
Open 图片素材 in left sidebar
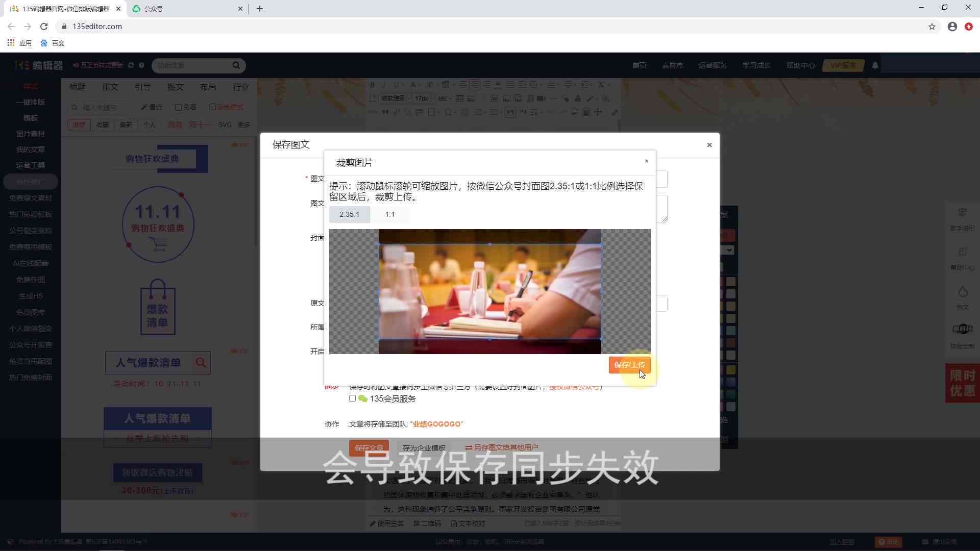click(x=31, y=134)
